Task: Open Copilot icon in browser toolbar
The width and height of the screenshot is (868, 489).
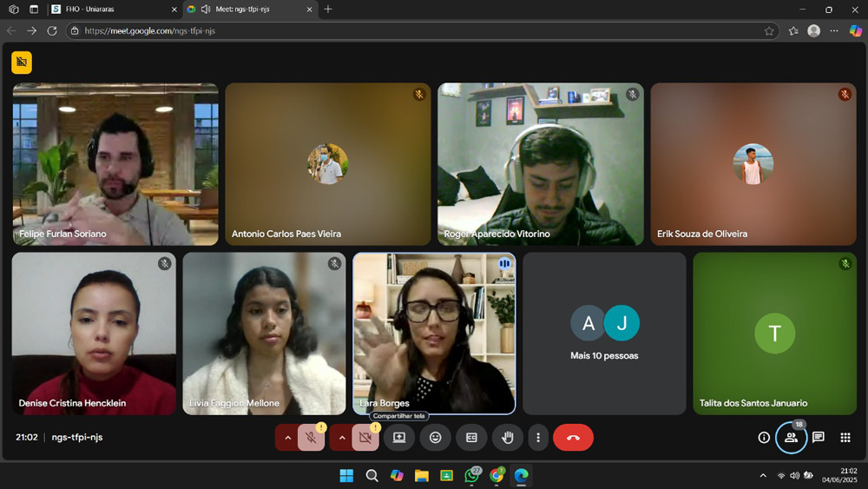Action: [x=855, y=31]
